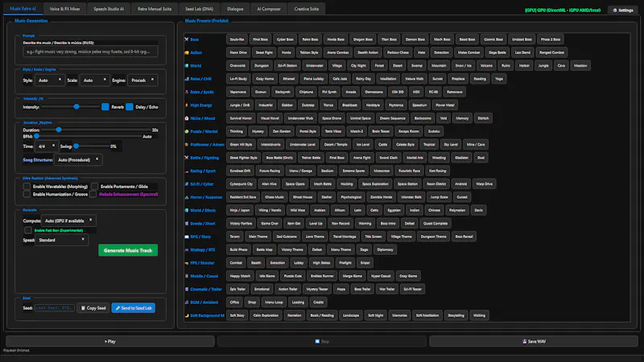This screenshot has height=362, width=644.
Task: Enable Portamento / Glide checkbox
Action: [94, 187]
